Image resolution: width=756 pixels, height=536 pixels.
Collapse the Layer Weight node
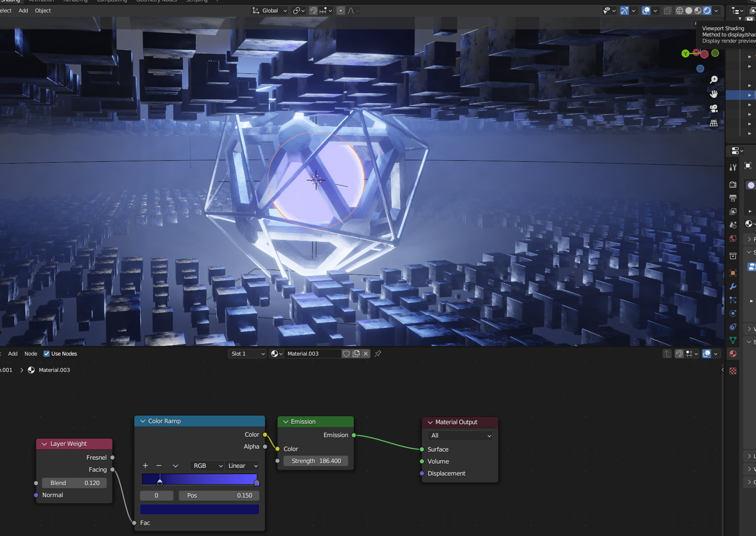[x=45, y=444]
